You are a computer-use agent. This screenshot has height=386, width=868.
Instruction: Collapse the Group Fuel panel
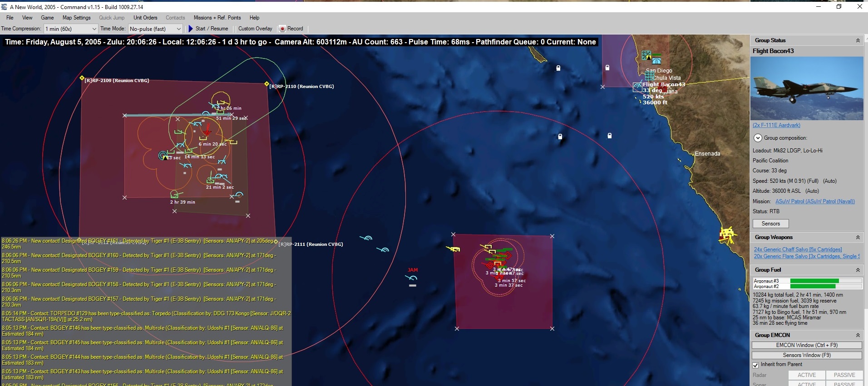[858, 270]
